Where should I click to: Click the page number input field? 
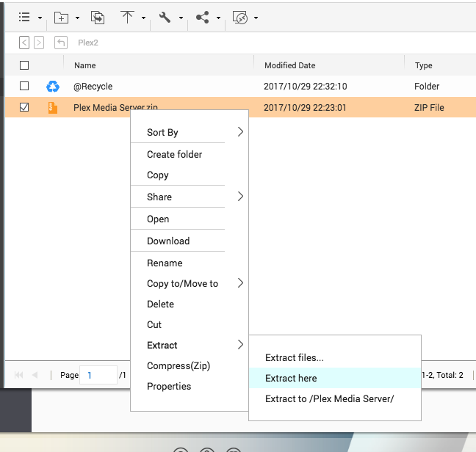click(98, 375)
